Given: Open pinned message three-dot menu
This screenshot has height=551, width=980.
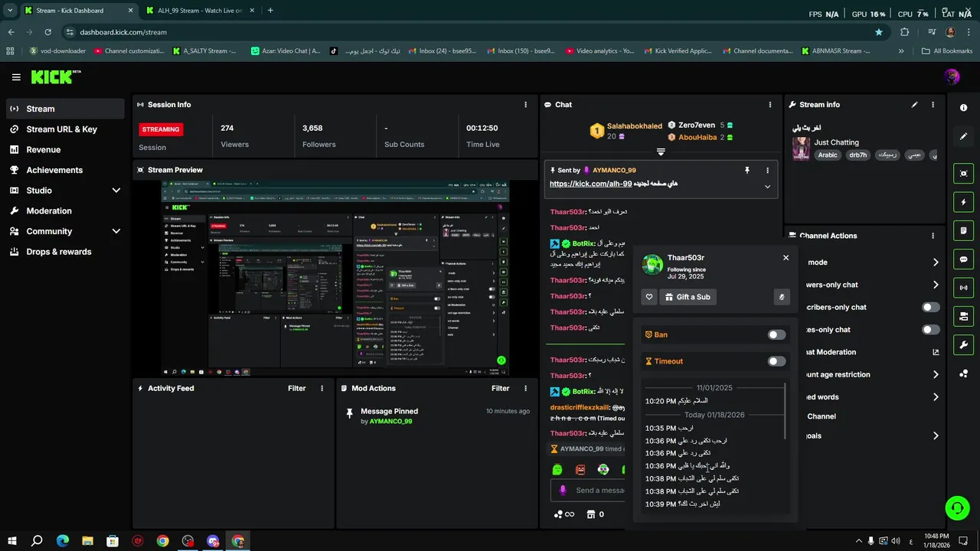Looking at the screenshot, I should [767, 171].
